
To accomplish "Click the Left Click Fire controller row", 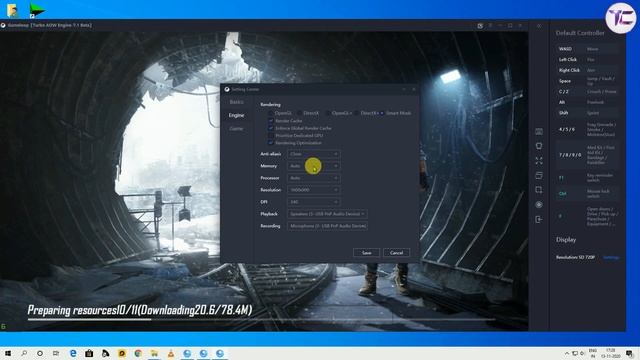I will point(587,60).
